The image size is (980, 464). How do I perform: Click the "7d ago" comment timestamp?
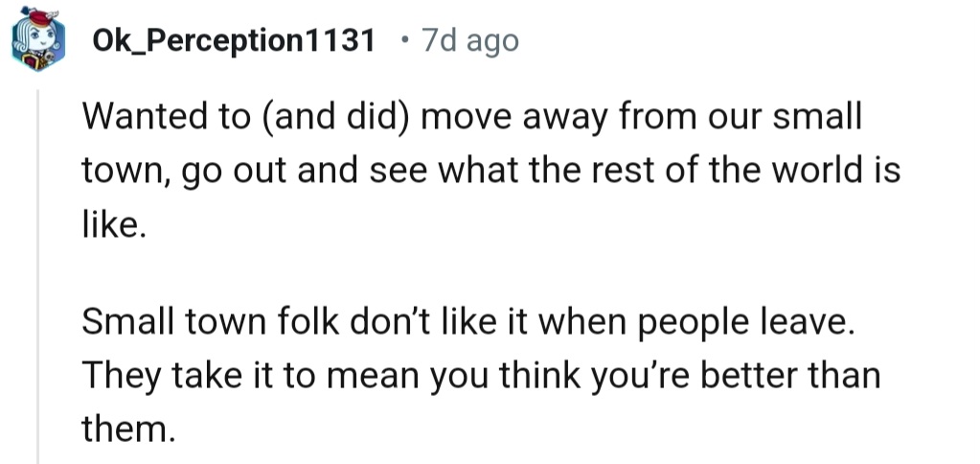coord(469,42)
